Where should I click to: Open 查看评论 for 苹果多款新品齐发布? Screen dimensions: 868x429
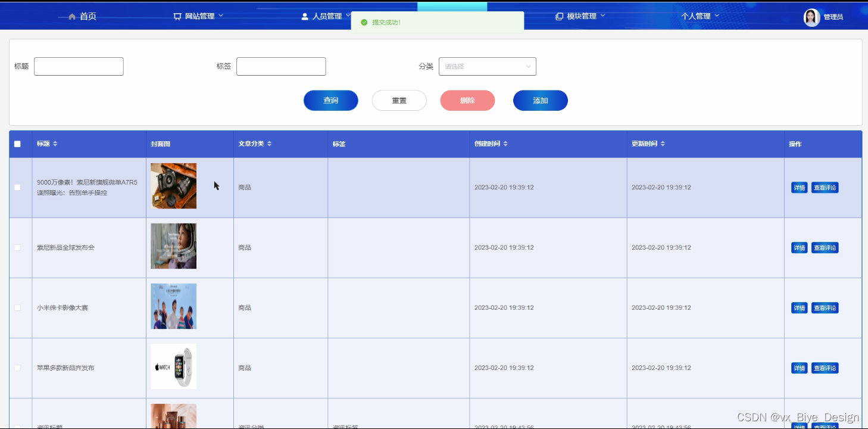825,368
